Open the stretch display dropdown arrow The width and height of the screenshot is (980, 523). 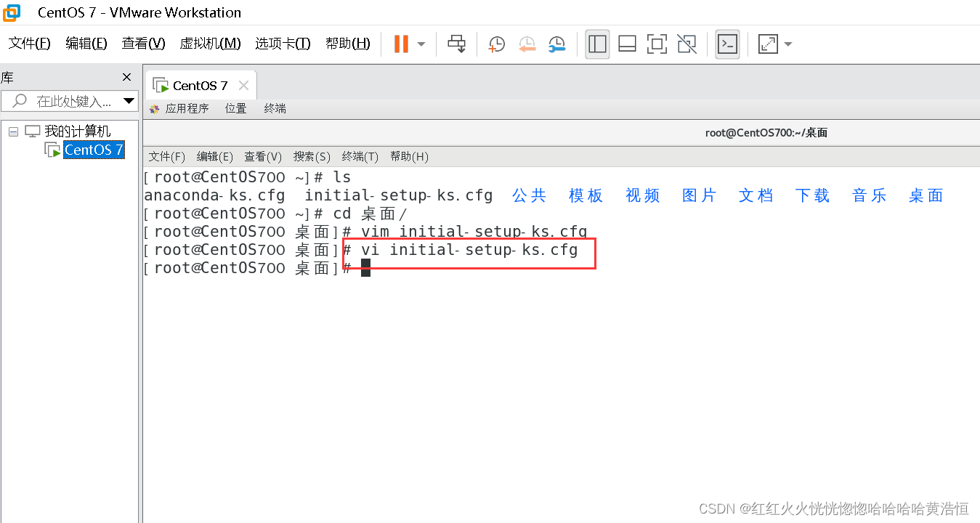pos(788,44)
